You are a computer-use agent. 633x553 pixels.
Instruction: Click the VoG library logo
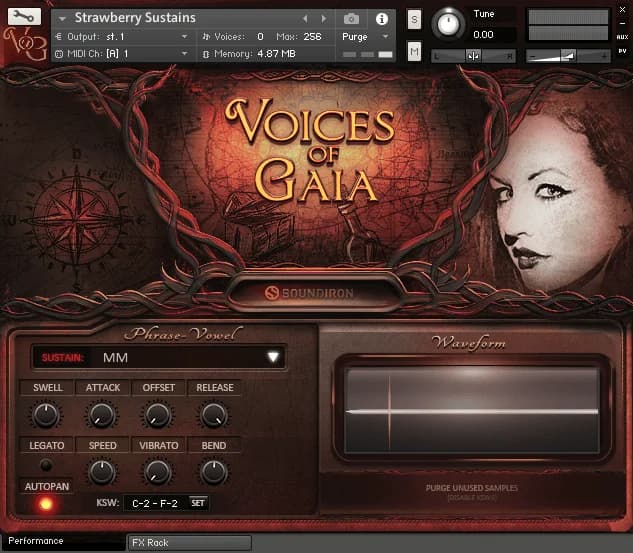pyautogui.click(x=24, y=44)
